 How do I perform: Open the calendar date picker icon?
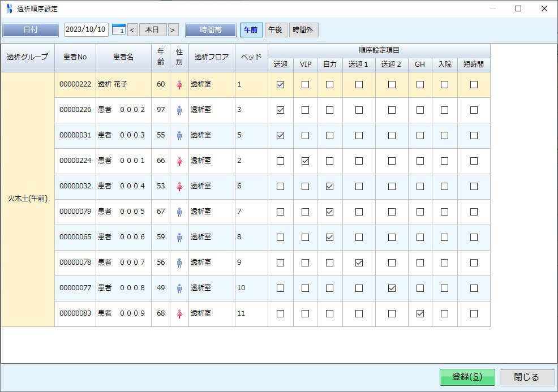[x=118, y=30]
